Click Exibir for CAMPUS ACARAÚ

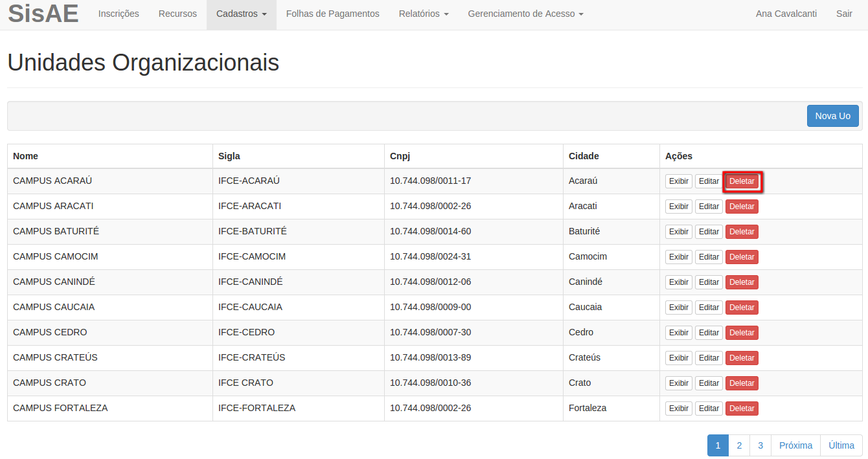679,181
